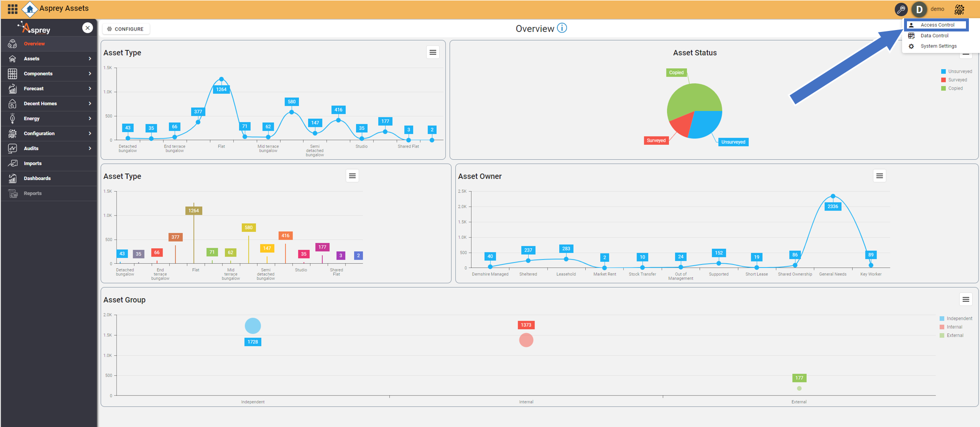980x427 pixels.
Task: Open the apps grid launcher icon
Action: (x=13, y=9)
